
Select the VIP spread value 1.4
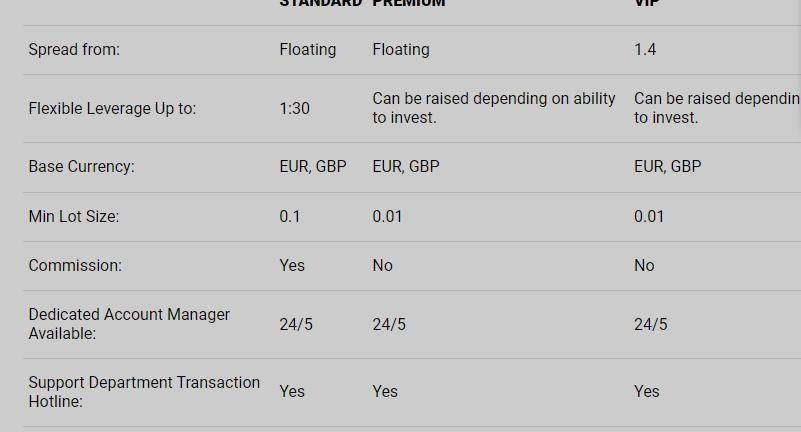[x=645, y=49]
